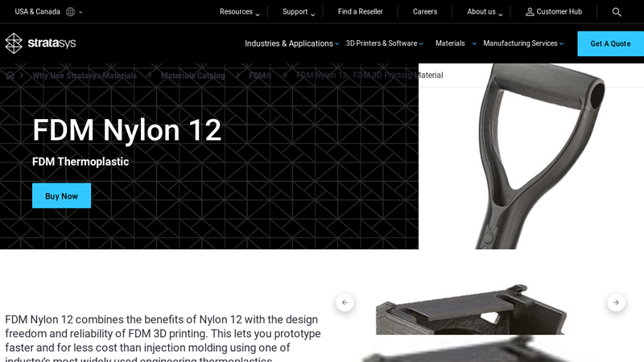Go to home breadcrumb icon
Image resolution: width=644 pixels, height=362 pixels.
(10, 76)
